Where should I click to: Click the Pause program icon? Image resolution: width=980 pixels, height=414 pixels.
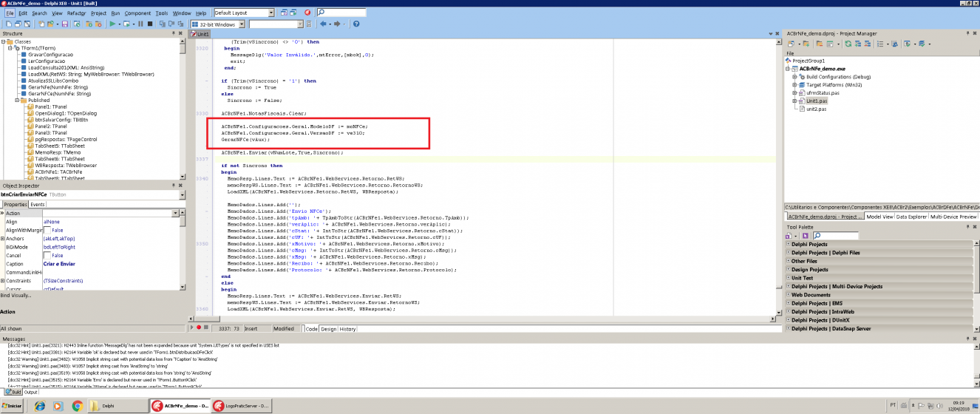click(140, 24)
